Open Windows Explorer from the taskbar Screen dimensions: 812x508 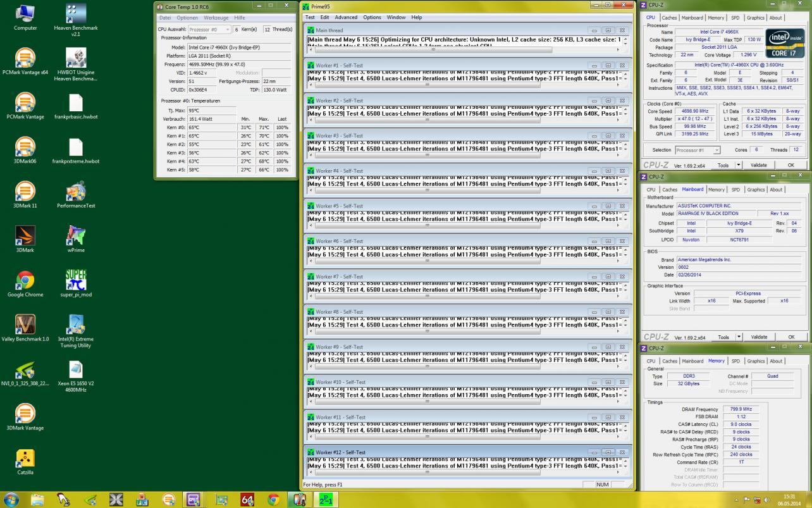pos(38,499)
